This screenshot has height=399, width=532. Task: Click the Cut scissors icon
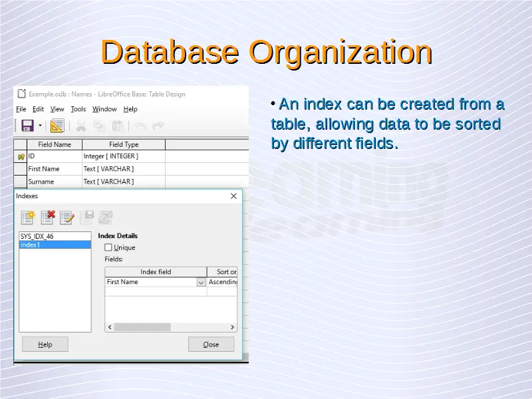[x=80, y=126]
